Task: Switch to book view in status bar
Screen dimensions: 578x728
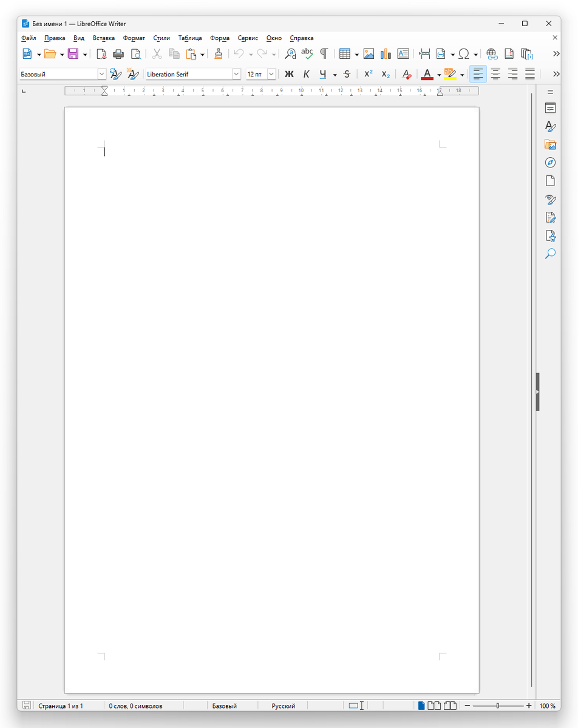Action: (x=450, y=706)
